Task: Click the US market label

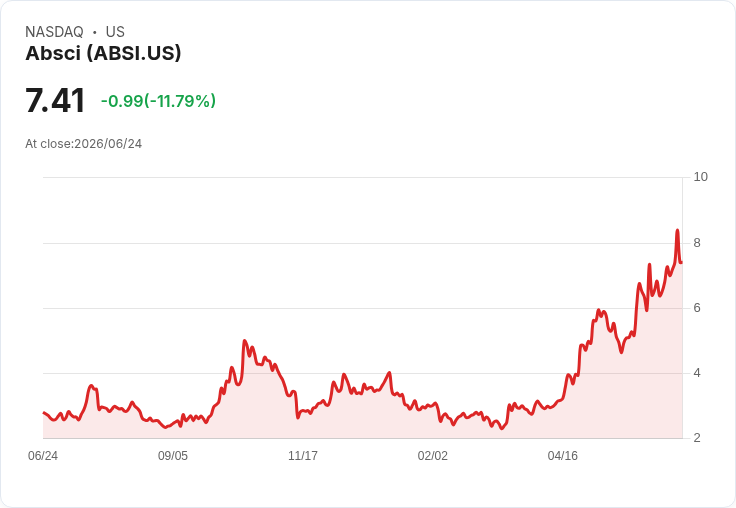Action: [x=115, y=32]
